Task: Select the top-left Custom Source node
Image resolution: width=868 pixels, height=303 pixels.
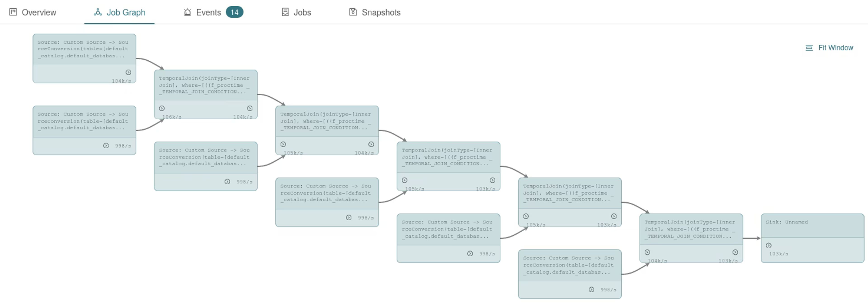Action: 84,58
